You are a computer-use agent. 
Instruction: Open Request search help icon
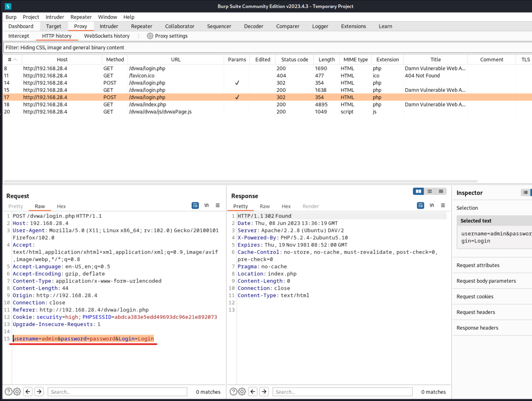[8, 391]
